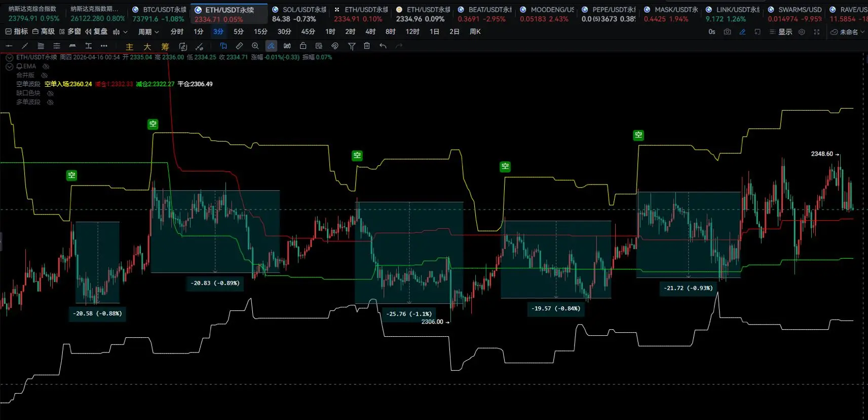Viewport: 868px width, 420px height.
Task: Click the 0s countdown timer indicator
Action: pos(711,32)
